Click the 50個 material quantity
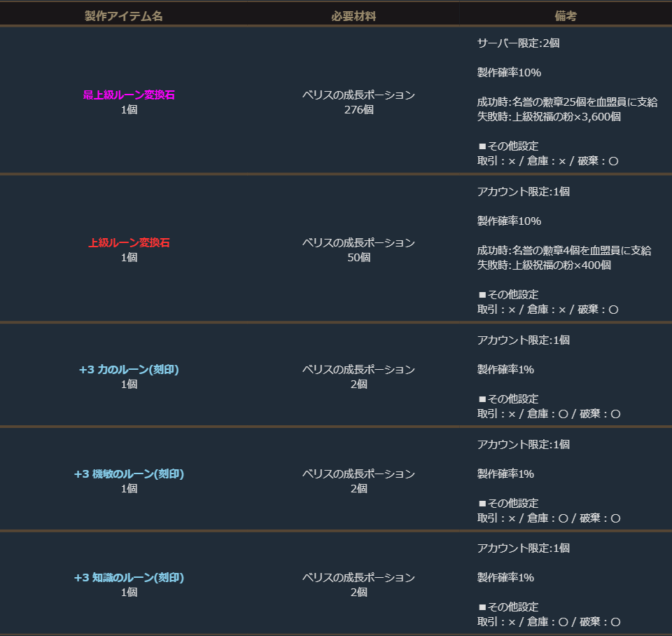This screenshot has height=636, width=672. [358, 258]
